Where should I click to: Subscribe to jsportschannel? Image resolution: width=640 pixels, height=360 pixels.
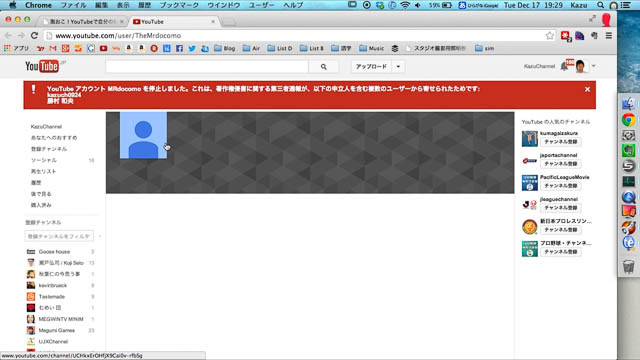[560, 164]
